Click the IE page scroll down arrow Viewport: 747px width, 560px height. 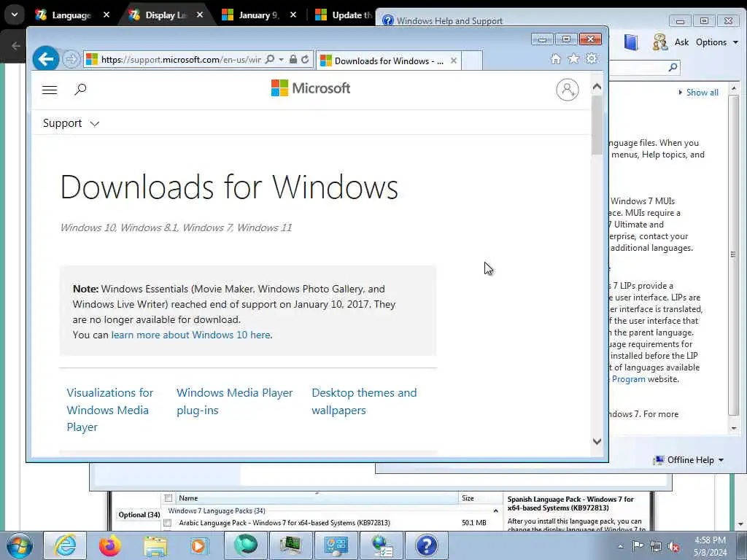point(597,441)
